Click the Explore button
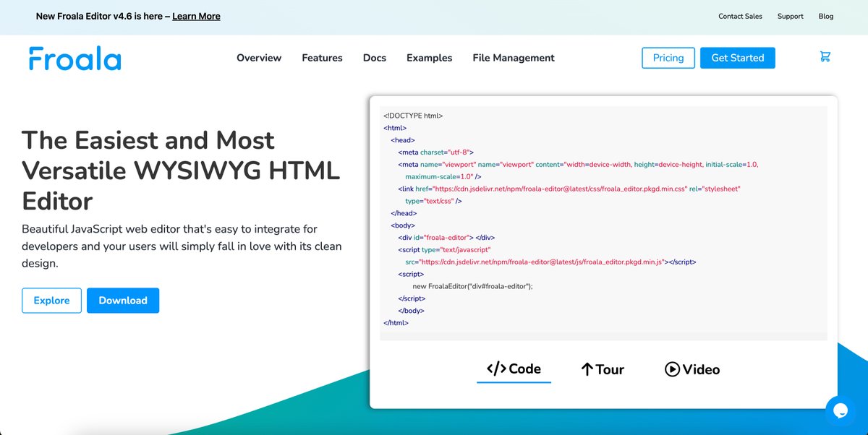This screenshot has height=435, width=868. click(x=51, y=300)
